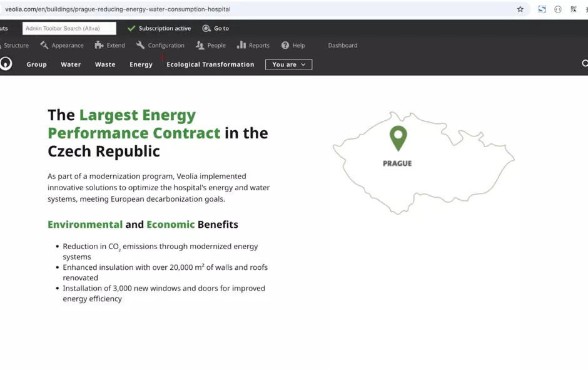Open the Extend admin menu

pos(109,45)
